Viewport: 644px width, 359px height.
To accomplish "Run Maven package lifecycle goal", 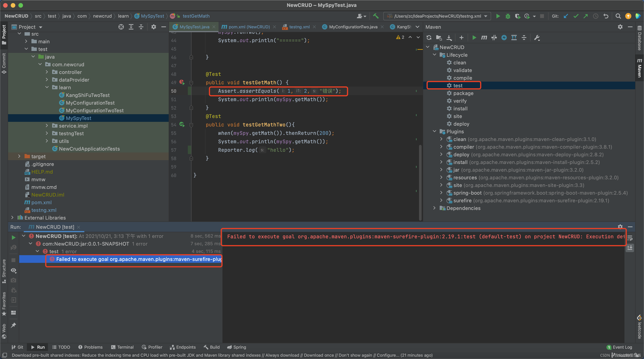I will click(463, 93).
